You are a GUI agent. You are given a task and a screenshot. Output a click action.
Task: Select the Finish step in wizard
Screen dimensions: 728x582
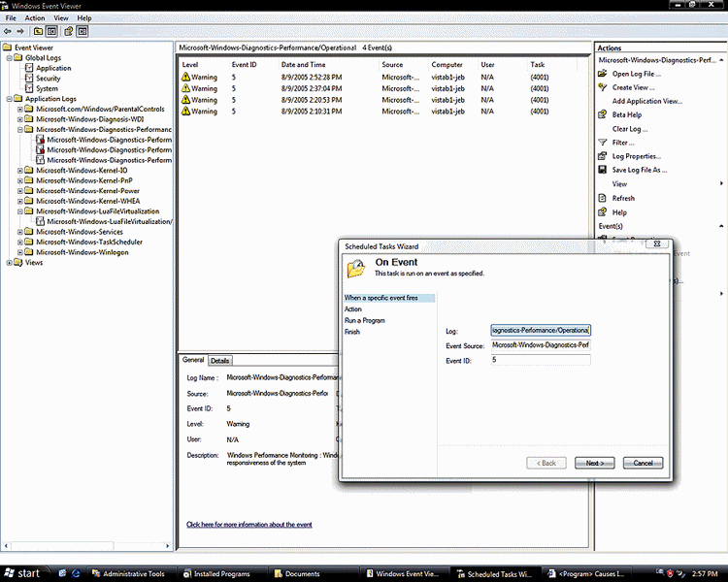click(x=352, y=332)
